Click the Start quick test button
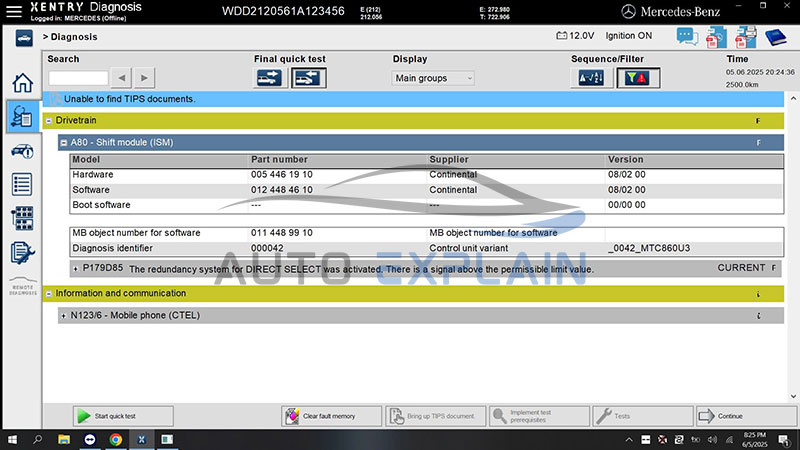Viewport: 800px width, 450px height. coord(123,416)
